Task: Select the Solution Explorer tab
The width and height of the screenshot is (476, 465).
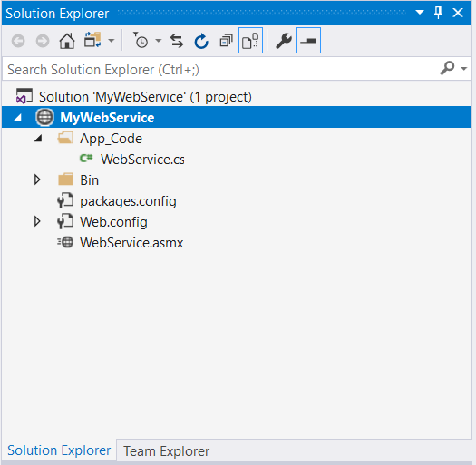Action: coord(59,450)
